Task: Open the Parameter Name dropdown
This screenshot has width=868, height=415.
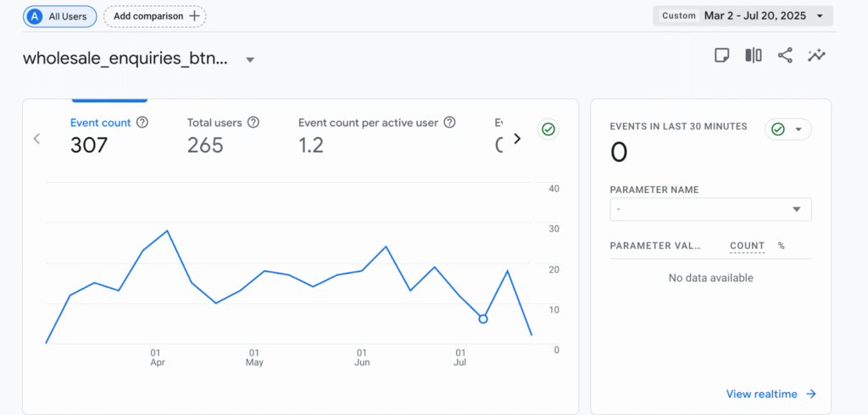Action: [711, 209]
